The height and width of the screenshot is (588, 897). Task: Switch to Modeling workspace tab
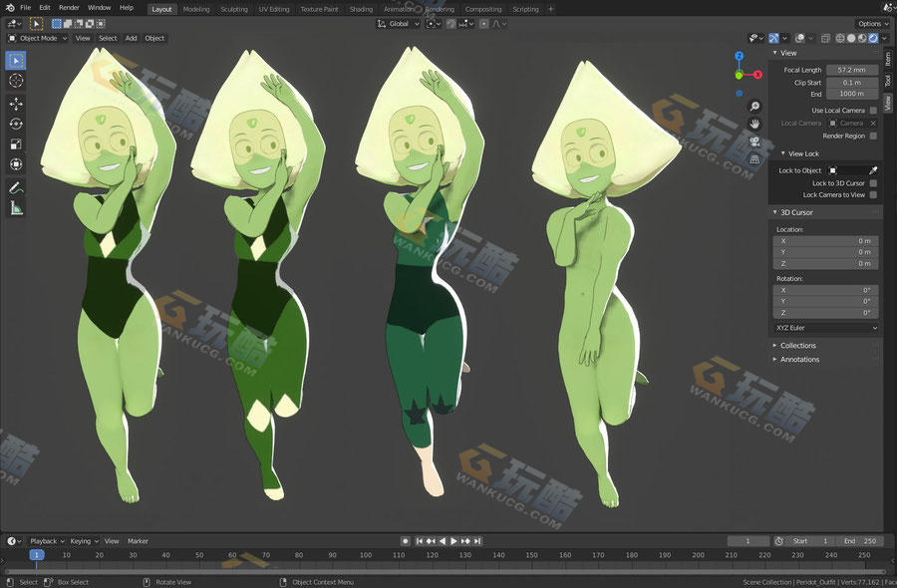[x=196, y=9]
